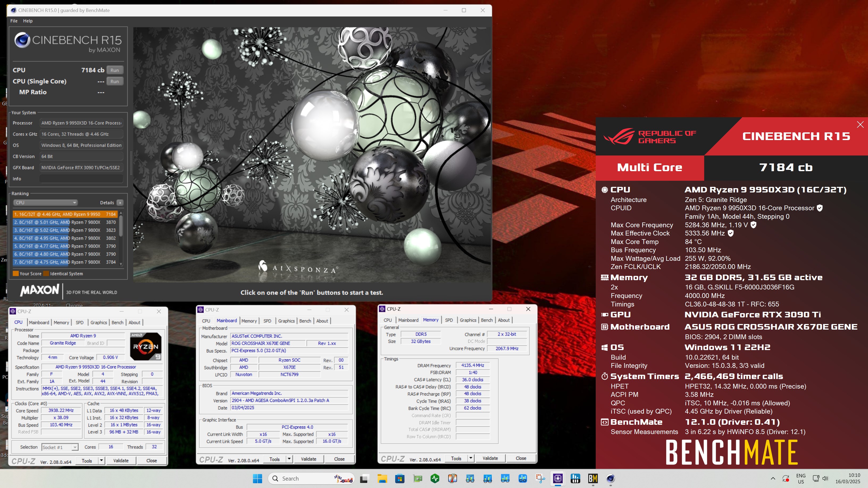868x488 pixels.
Task: Click the Cinebench title bar app icon
Action: [14, 10]
